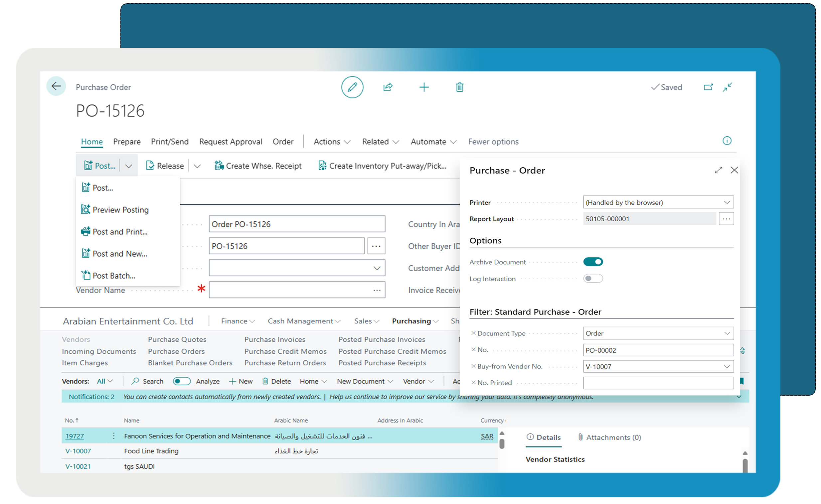This screenshot has height=504, width=821.
Task: Click the plus icon to create new
Action: click(x=423, y=87)
